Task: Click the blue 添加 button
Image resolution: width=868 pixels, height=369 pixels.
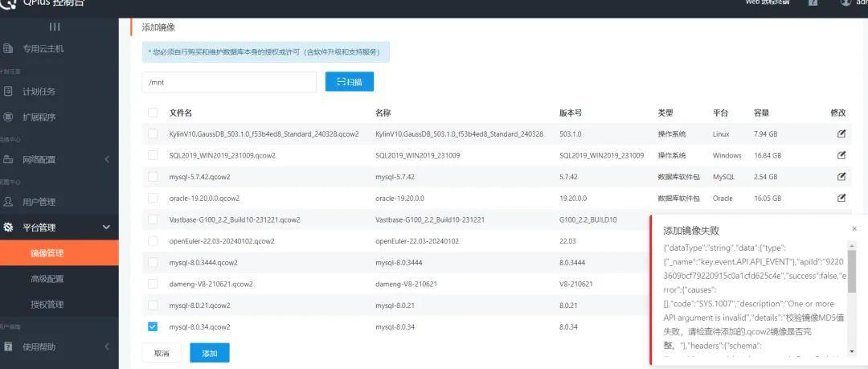Action: 210,353
